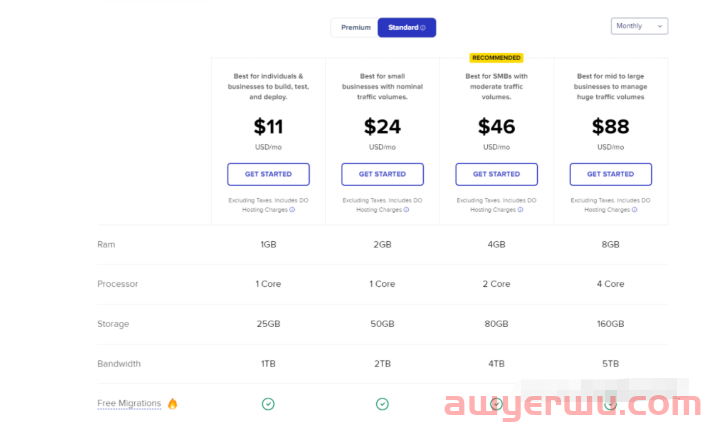The width and height of the screenshot is (720, 435).
Task: Click hosting charges info icon under $46 plan
Action: point(520,210)
